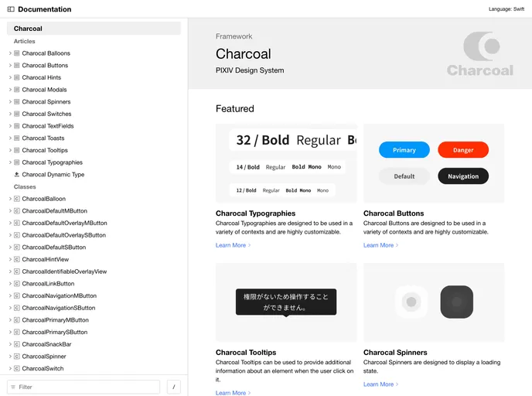Click the article icon of Charocal Toasts

tap(17, 138)
